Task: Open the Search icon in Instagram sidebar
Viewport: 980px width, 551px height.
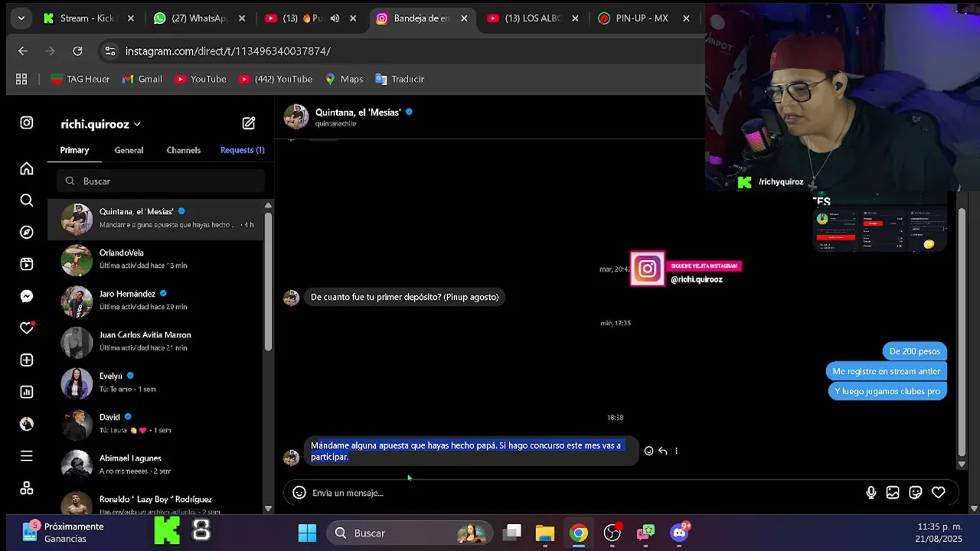Action: coord(27,201)
